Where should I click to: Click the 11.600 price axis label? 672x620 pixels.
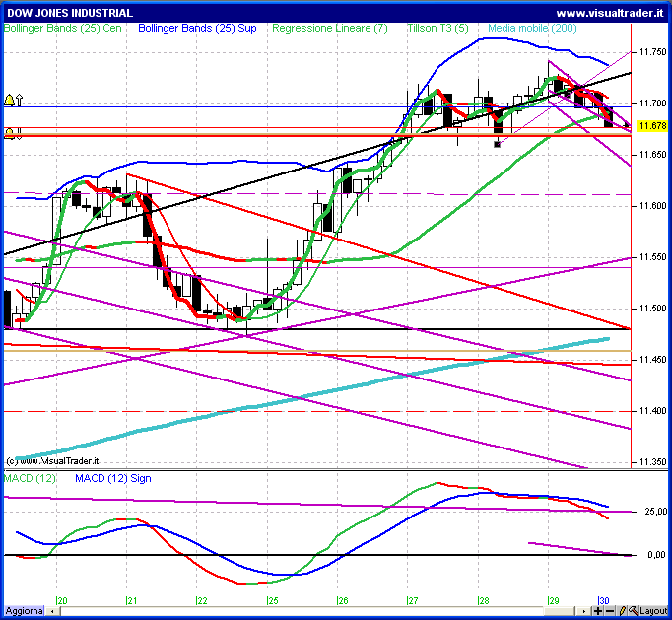click(652, 206)
